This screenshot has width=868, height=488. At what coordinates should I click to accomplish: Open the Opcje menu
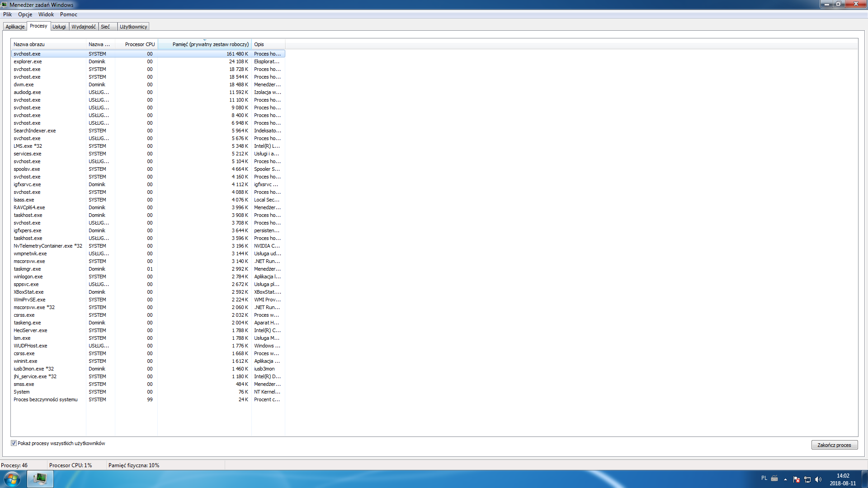[25, 14]
